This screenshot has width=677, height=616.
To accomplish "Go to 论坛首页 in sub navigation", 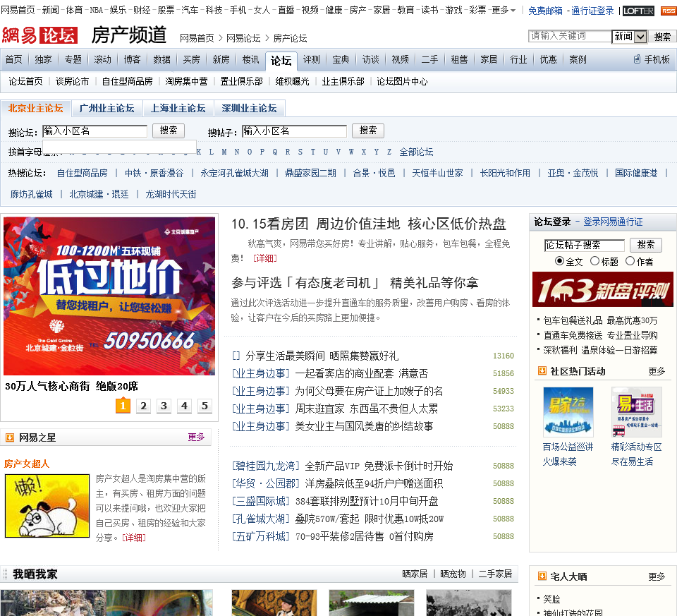I will tap(25, 81).
